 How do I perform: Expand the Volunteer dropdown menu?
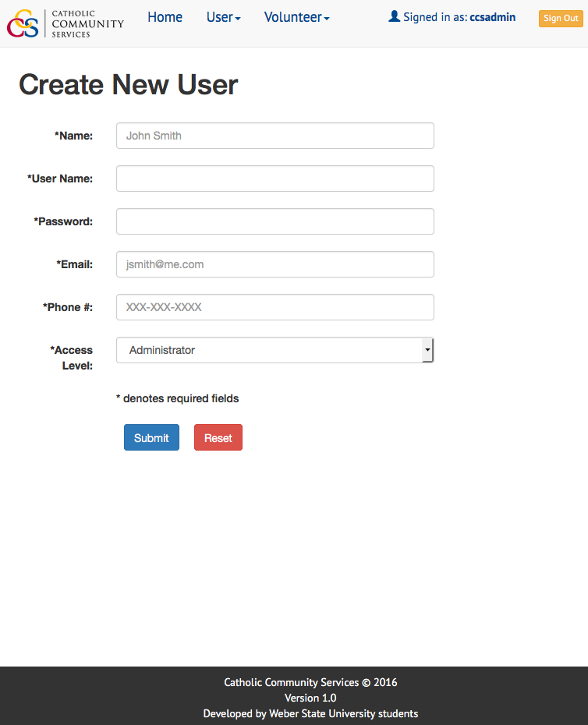[296, 18]
